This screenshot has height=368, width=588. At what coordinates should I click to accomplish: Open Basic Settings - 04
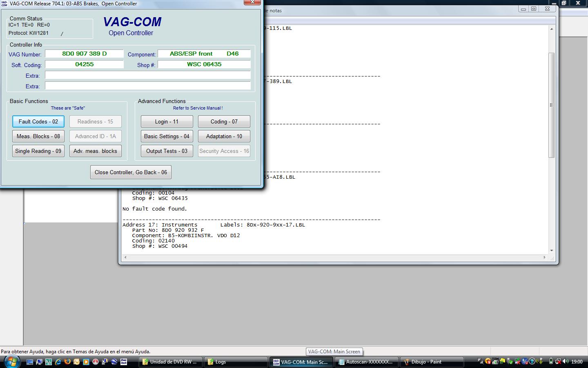click(167, 136)
